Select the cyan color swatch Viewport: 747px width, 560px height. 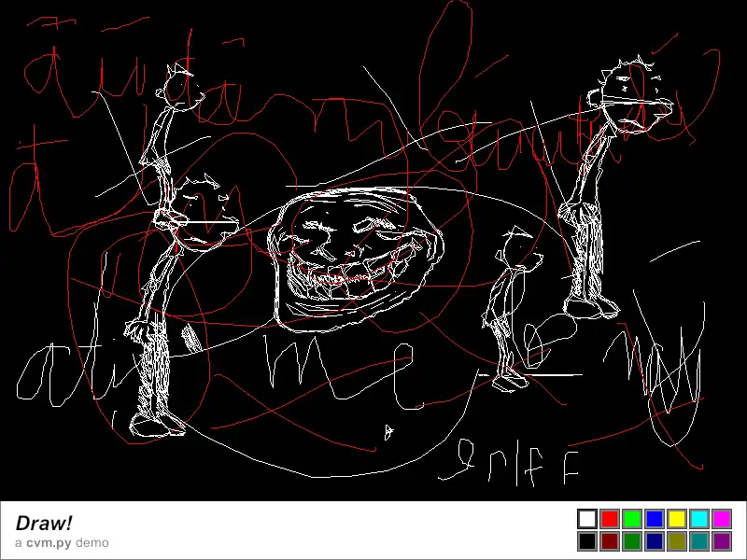coord(699,519)
